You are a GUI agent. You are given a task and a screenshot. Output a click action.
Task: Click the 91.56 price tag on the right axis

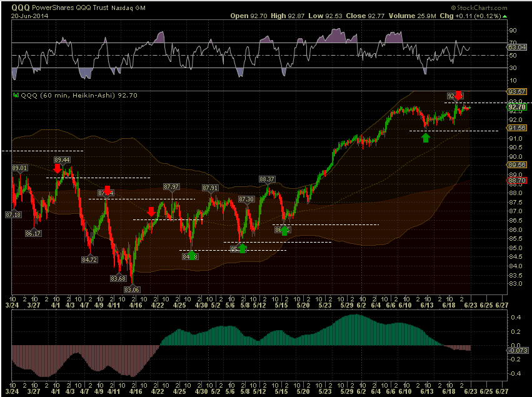517,128
